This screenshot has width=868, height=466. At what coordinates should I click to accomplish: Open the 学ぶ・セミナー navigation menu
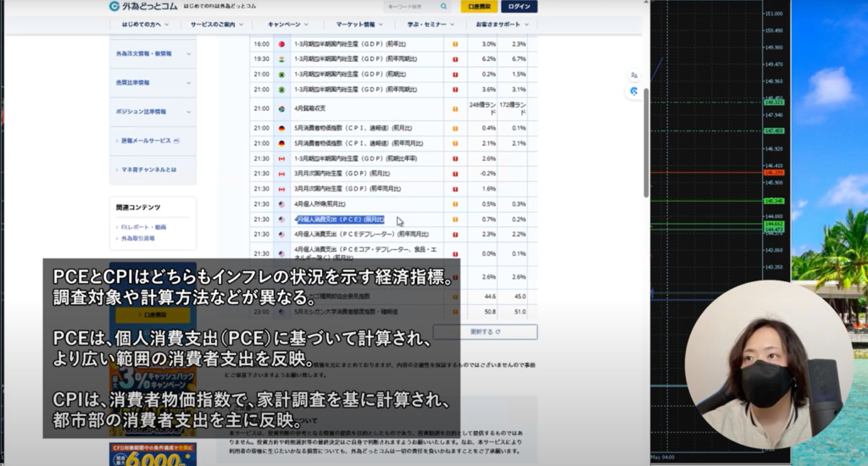click(427, 25)
